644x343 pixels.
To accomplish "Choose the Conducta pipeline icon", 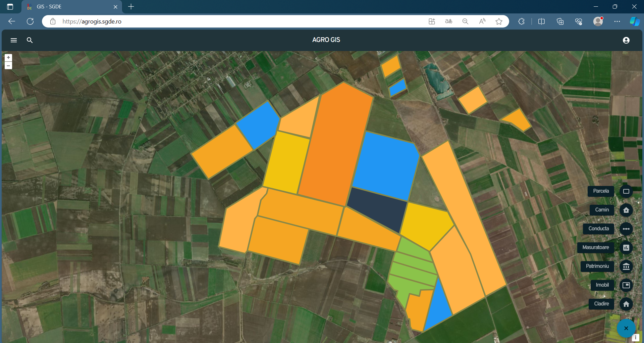I will pos(626,229).
